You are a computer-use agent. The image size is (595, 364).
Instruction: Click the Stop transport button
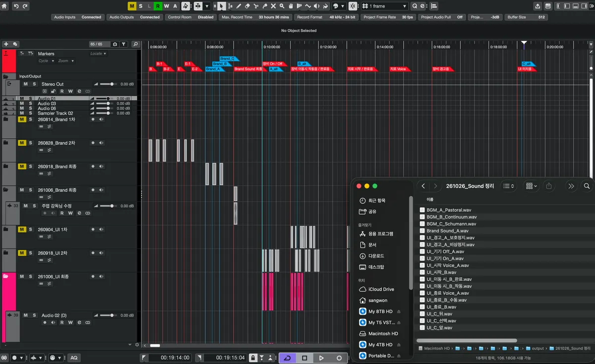(304, 358)
